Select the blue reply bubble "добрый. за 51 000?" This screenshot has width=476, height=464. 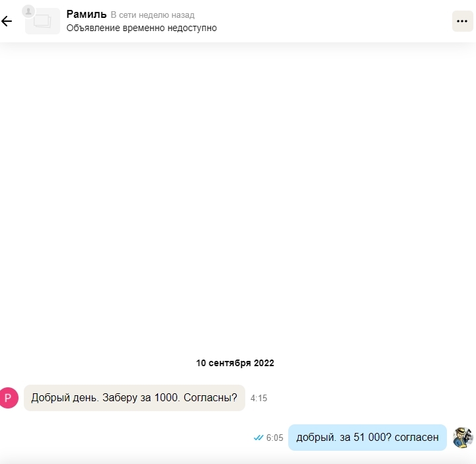tap(368, 438)
